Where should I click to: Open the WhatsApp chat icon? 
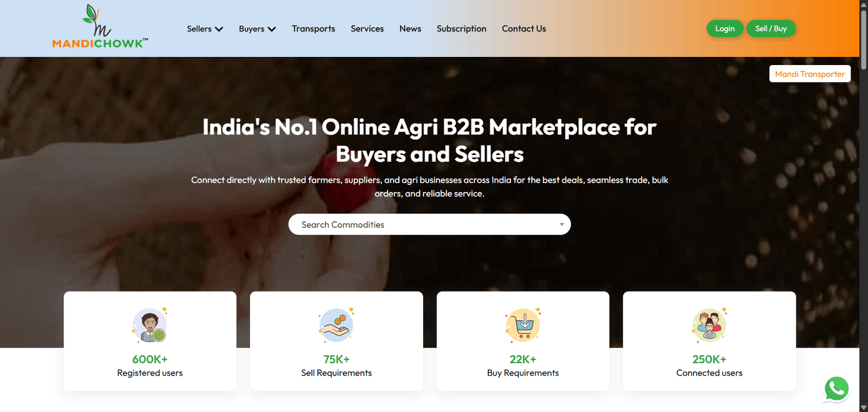837,389
